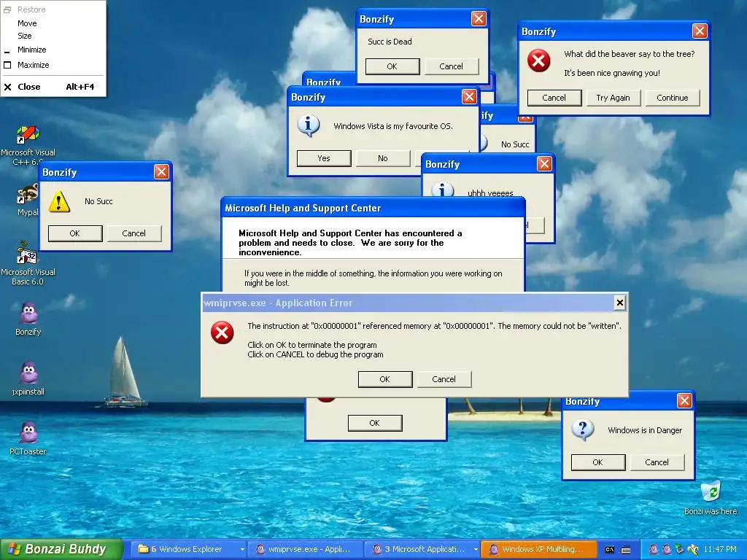The width and height of the screenshot is (747, 560).
Task: Open the 'Bonzai Buhdy' Start button
Action: coord(61,549)
